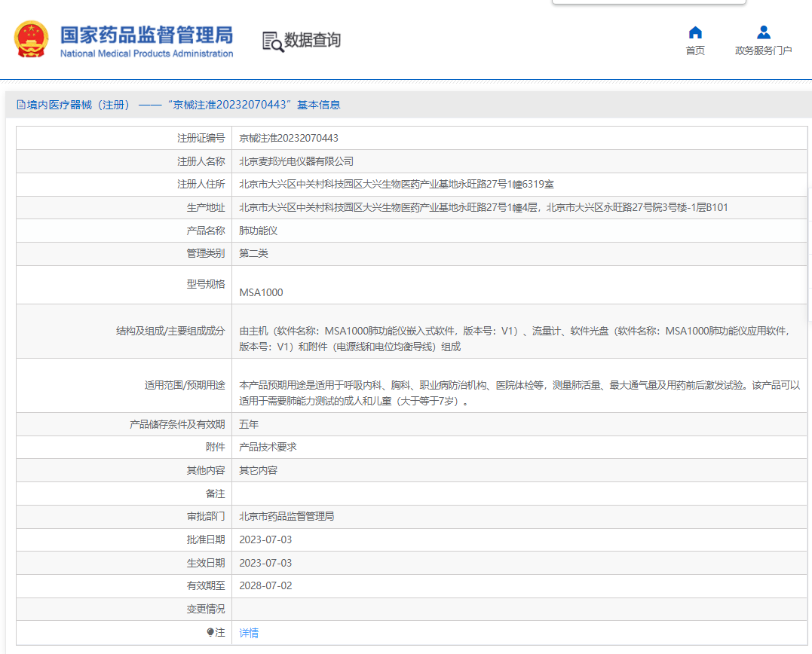Click the 产品名称 row label
812x654 pixels.
pos(206,231)
